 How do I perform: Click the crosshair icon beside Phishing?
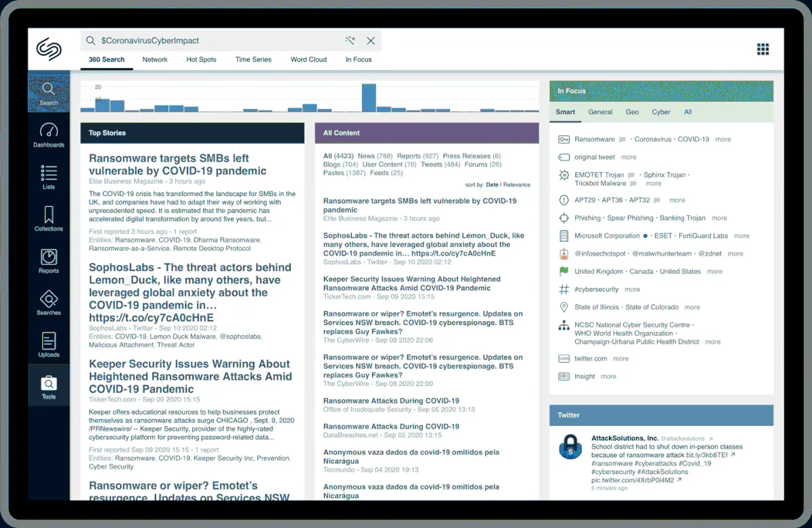pos(564,218)
